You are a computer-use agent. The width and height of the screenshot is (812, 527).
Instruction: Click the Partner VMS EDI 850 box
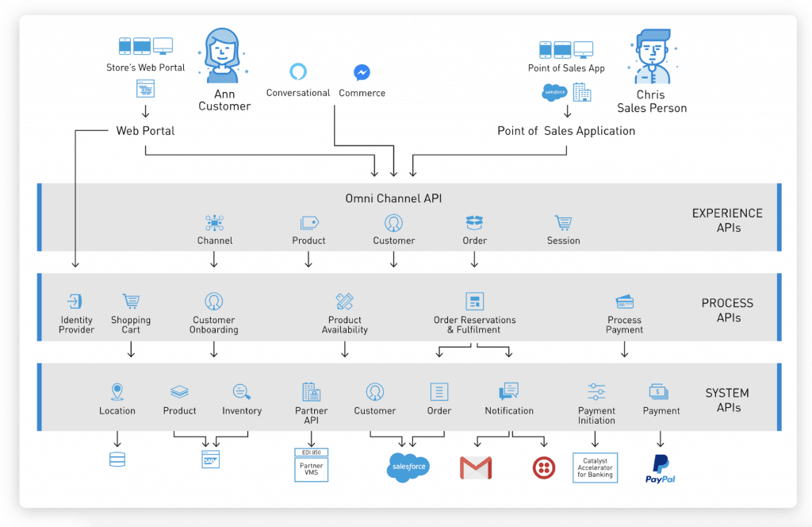pos(311,465)
